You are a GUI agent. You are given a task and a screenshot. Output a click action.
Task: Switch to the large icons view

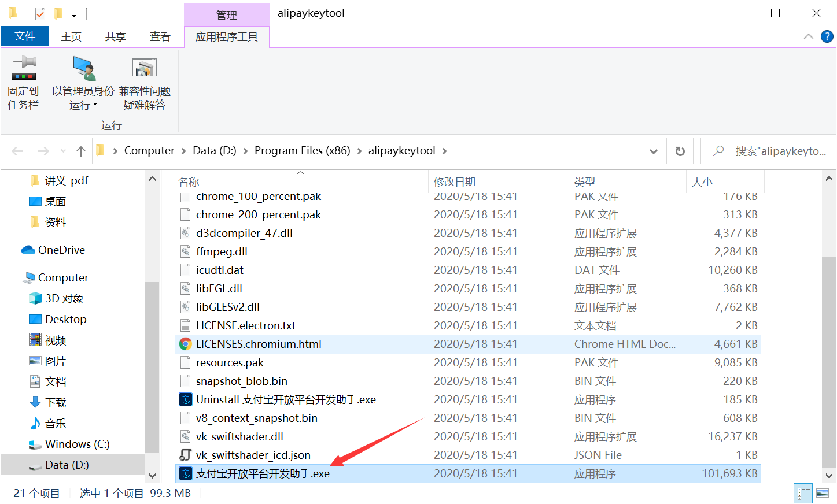[x=822, y=494]
